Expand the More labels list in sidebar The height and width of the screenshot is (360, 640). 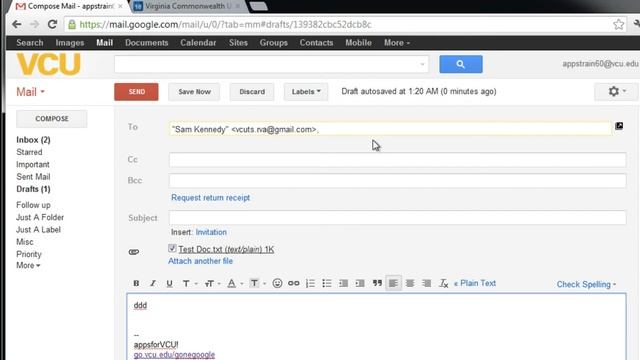click(x=28, y=265)
